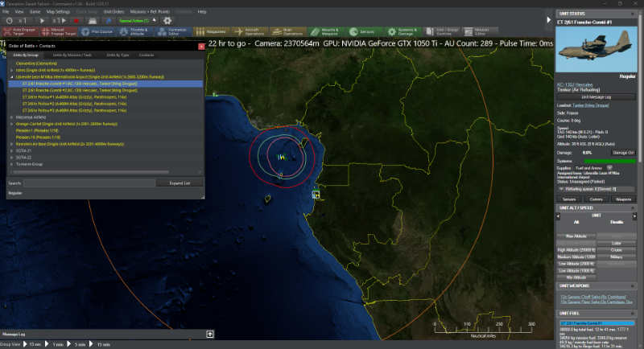This screenshot has width=644, height=349.
Task: Click the clock time compression icon
Action: [9, 20]
